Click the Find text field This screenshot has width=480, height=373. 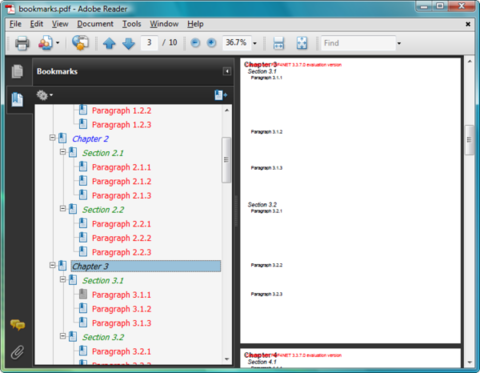pos(358,43)
